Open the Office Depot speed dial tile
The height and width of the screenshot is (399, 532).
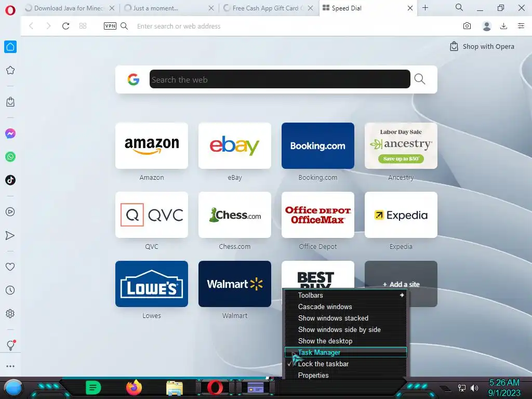click(318, 215)
